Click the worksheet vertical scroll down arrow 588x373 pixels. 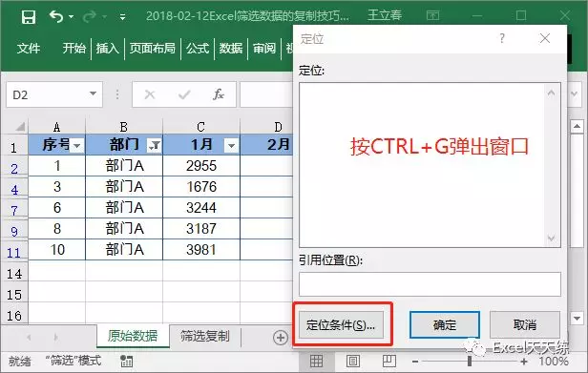577,319
